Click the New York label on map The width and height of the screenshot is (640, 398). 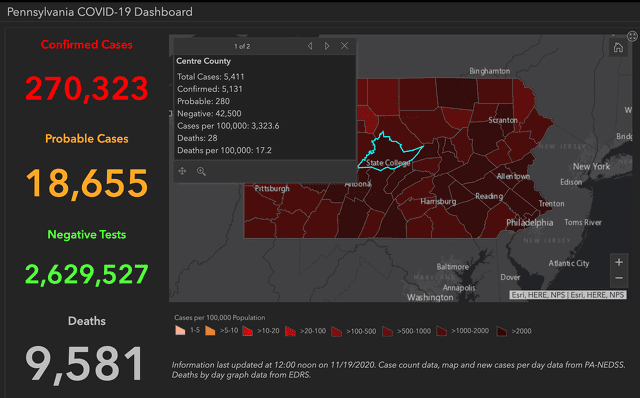coord(591,167)
